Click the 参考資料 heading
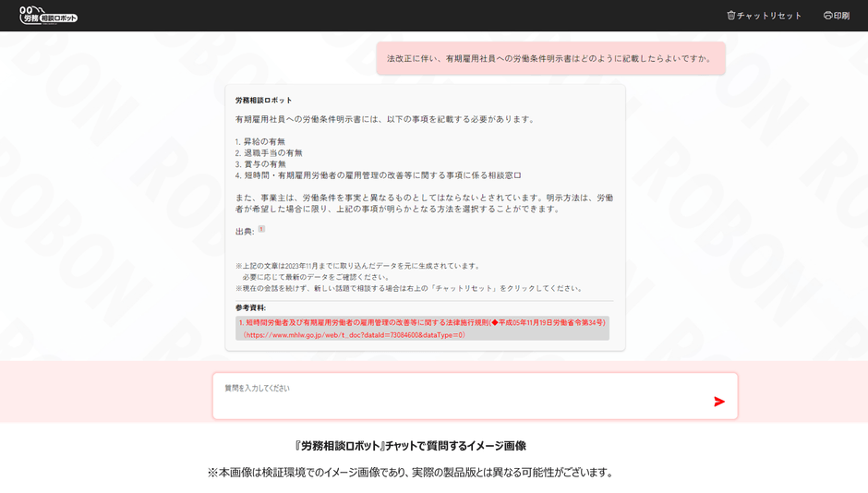868x493 pixels. pos(250,307)
